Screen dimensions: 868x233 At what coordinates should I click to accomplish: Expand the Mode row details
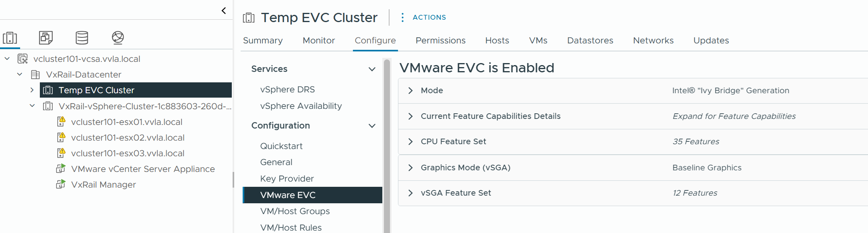410,91
